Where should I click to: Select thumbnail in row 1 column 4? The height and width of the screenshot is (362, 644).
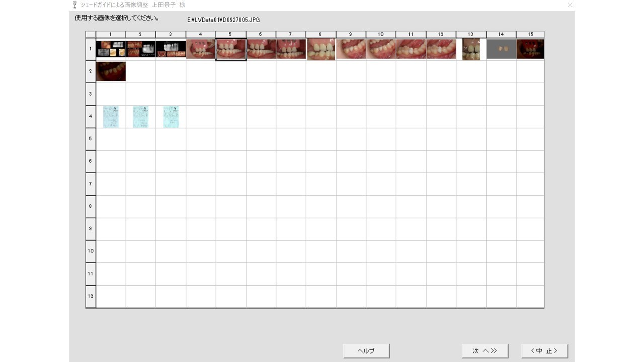(x=201, y=49)
